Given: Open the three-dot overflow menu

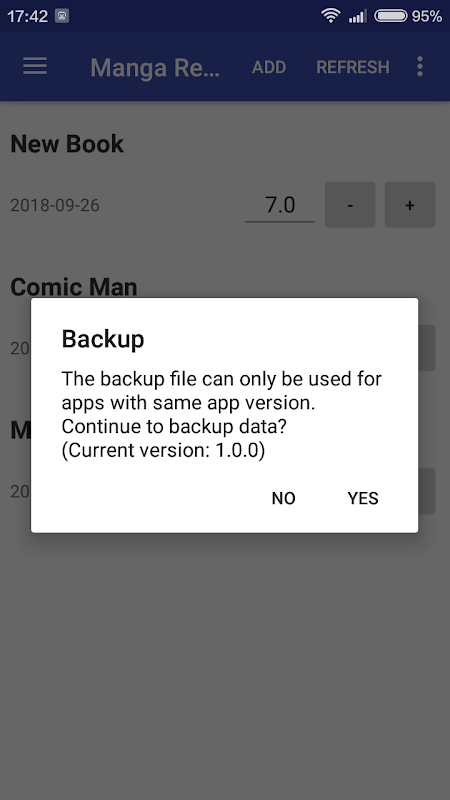Looking at the screenshot, I should click(x=419, y=66).
